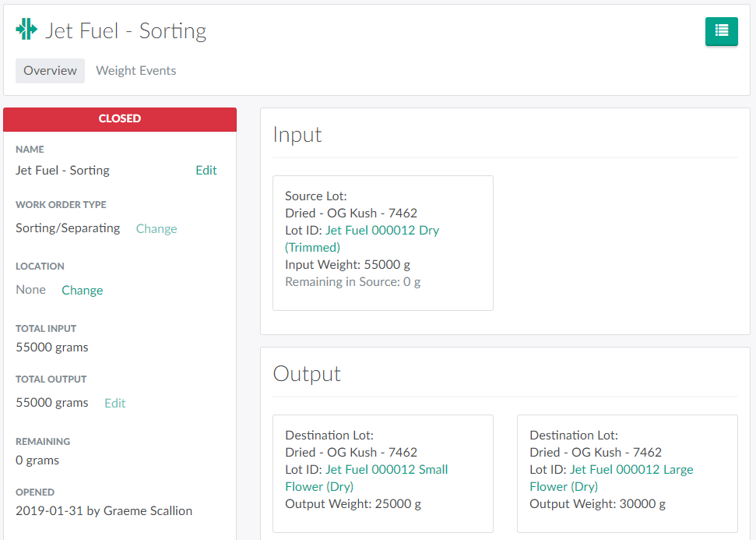The height and width of the screenshot is (540, 756).
Task: Open source lot Jet Fuel 000012 Dry (Trimmed)
Action: [382, 231]
